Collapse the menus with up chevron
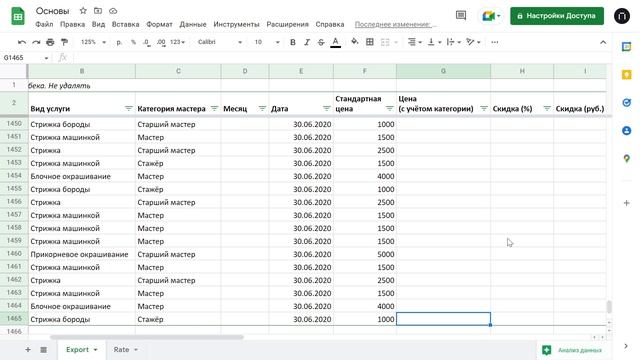Screen dimensions: 640x360 coord(603,42)
